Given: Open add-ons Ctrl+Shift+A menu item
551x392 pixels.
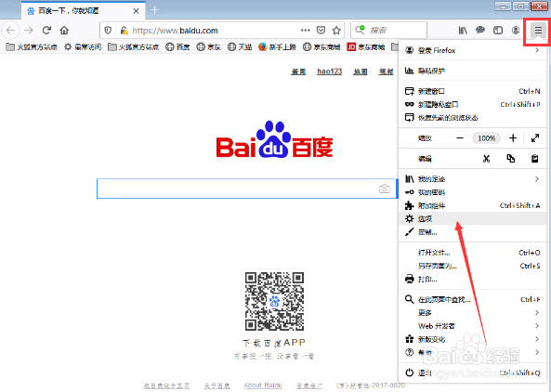Looking at the screenshot, I should pos(472,206).
